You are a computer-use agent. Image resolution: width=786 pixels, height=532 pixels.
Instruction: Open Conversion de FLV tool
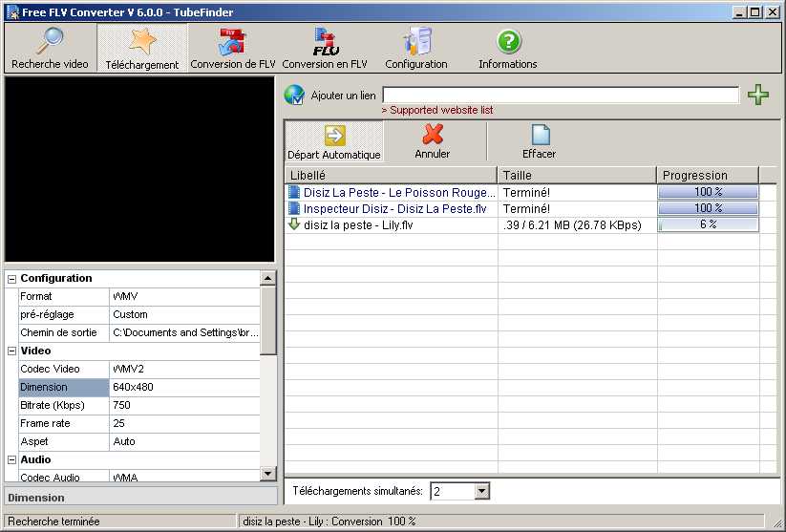[x=233, y=48]
